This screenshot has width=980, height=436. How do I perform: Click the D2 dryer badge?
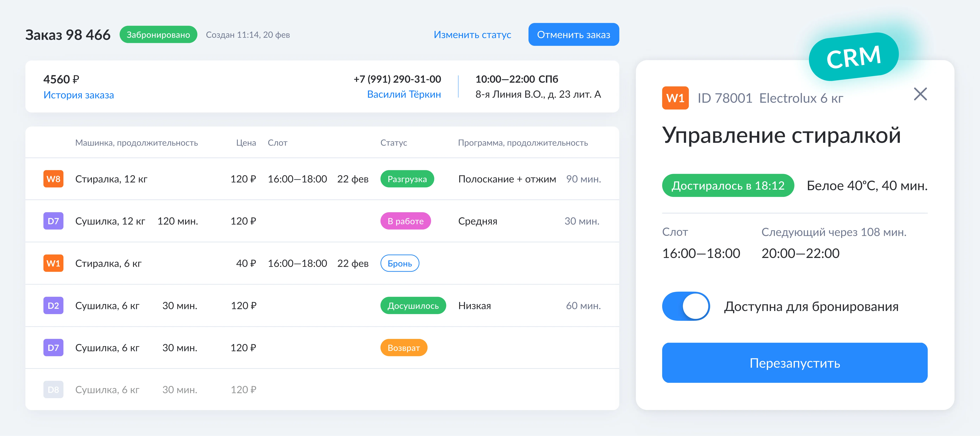[53, 306]
